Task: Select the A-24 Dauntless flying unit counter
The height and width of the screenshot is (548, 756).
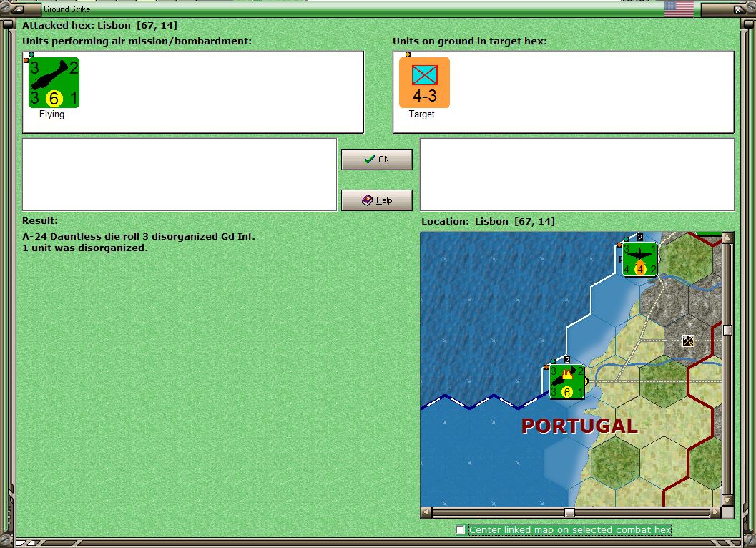Action: 53,81
